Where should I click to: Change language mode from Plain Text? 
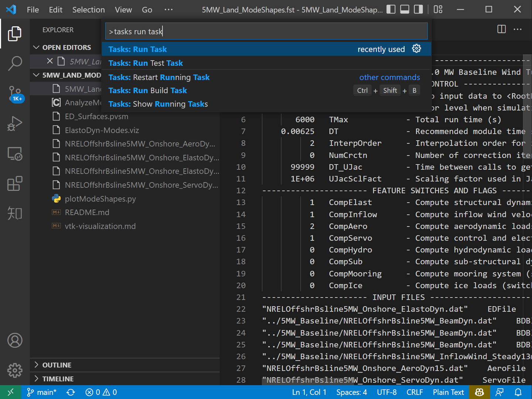coord(448,392)
